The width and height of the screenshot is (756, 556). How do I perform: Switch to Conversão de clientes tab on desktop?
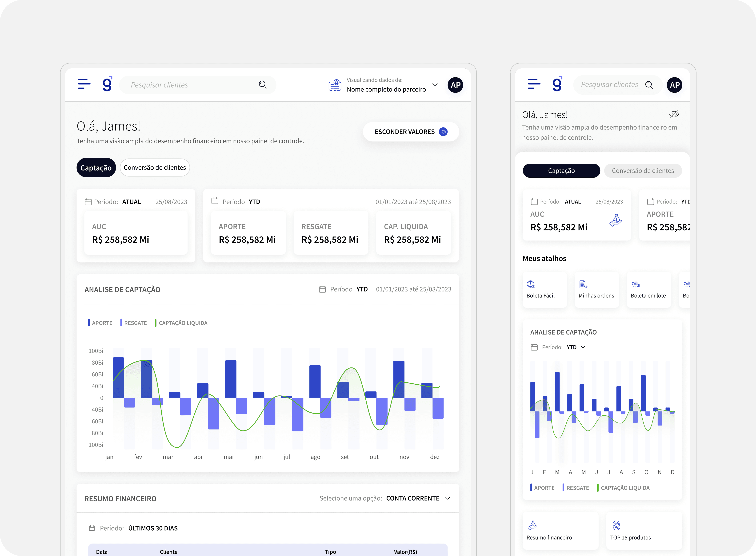[x=155, y=168]
